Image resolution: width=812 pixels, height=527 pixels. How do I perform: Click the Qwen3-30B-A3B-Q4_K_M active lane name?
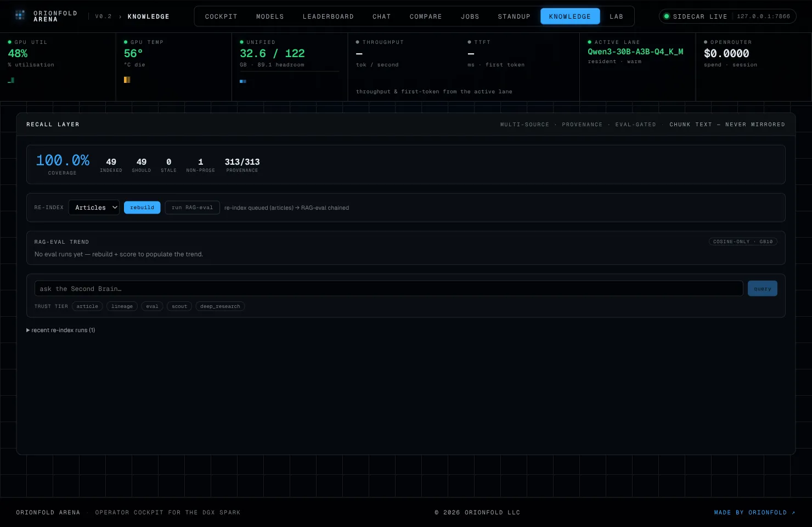coord(635,52)
